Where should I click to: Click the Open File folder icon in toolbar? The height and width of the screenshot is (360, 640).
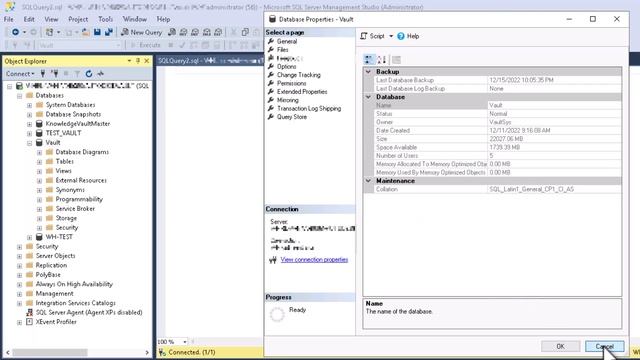click(x=86, y=32)
